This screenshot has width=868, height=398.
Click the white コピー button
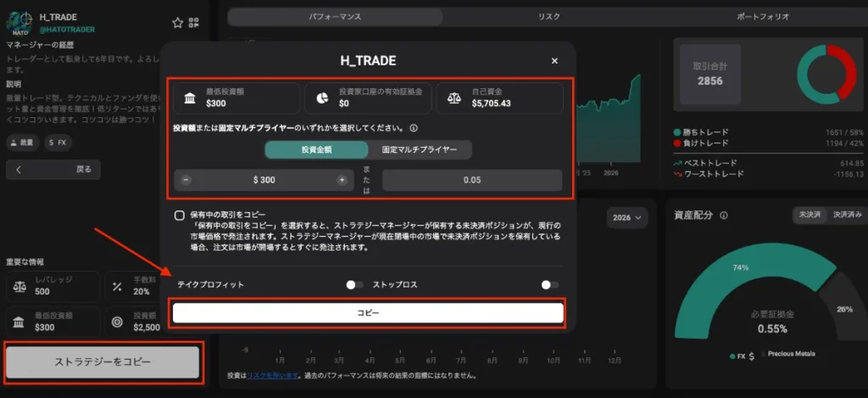pos(368,313)
